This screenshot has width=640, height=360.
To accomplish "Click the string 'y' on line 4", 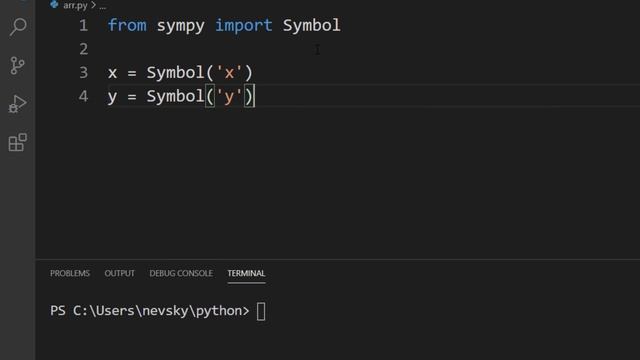I will pyautogui.click(x=229, y=97).
